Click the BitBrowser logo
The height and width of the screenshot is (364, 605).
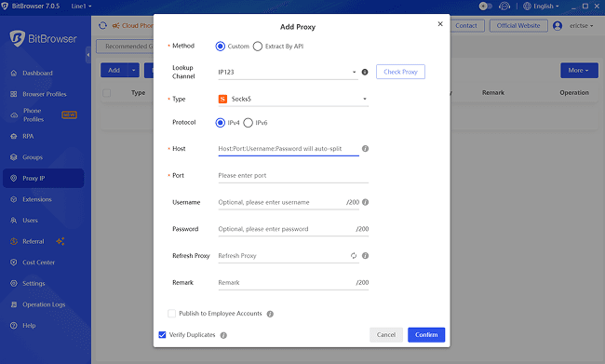(43, 38)
